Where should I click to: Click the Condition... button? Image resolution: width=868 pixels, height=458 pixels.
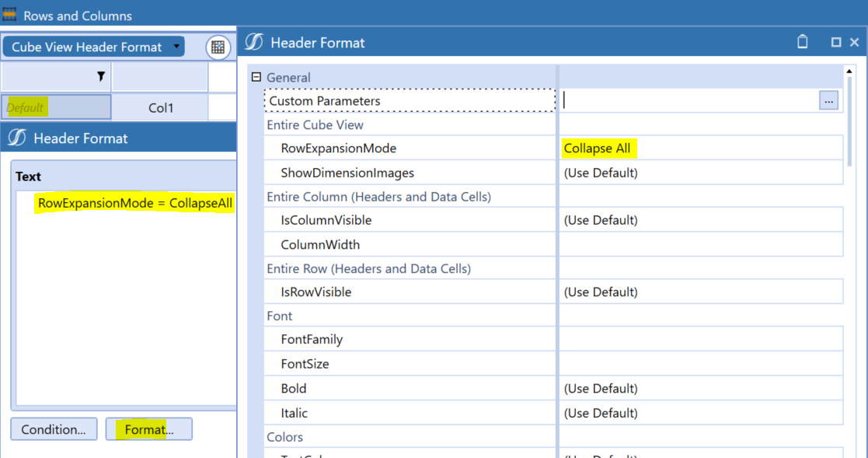point(54,429)
